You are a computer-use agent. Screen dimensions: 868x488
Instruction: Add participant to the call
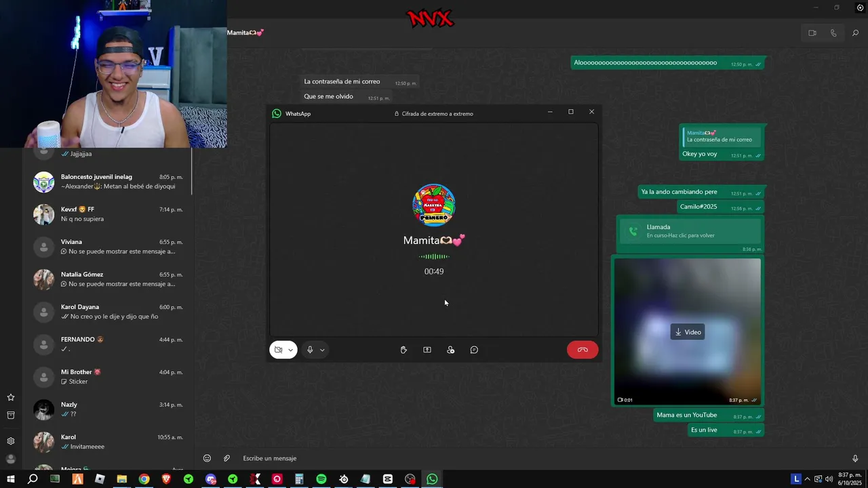coord(451,350)
